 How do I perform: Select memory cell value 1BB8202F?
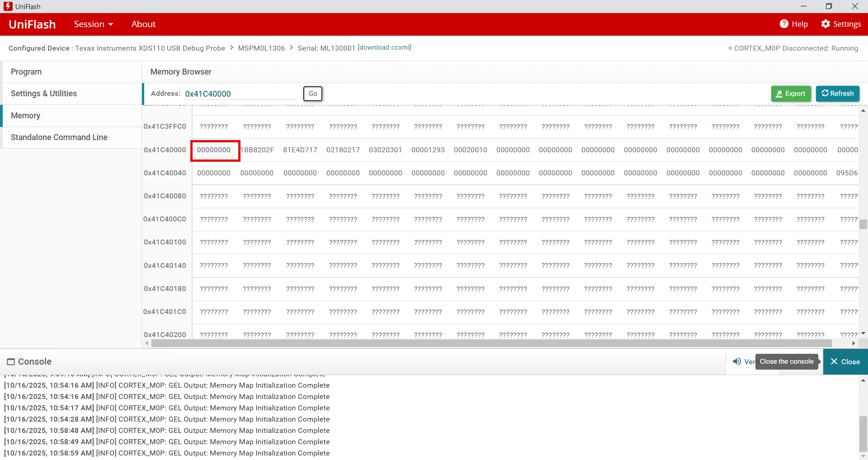coord(257,150)
